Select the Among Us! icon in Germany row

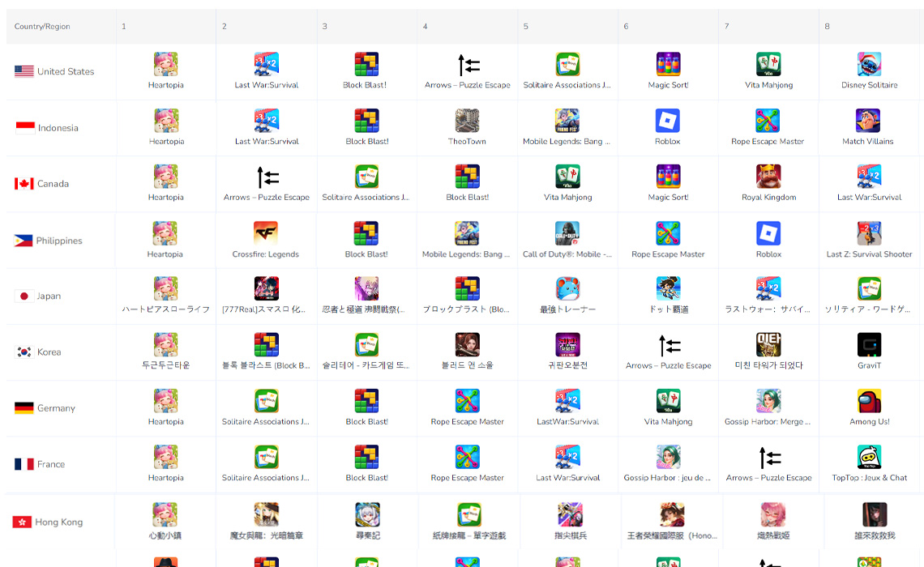[x=869, y=401]
